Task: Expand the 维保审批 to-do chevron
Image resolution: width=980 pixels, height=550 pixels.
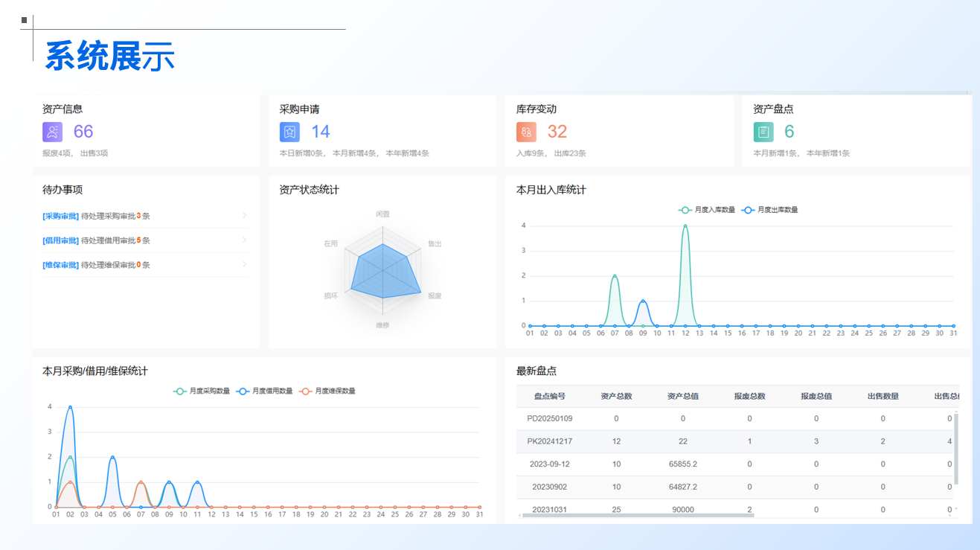Action: 244,265
